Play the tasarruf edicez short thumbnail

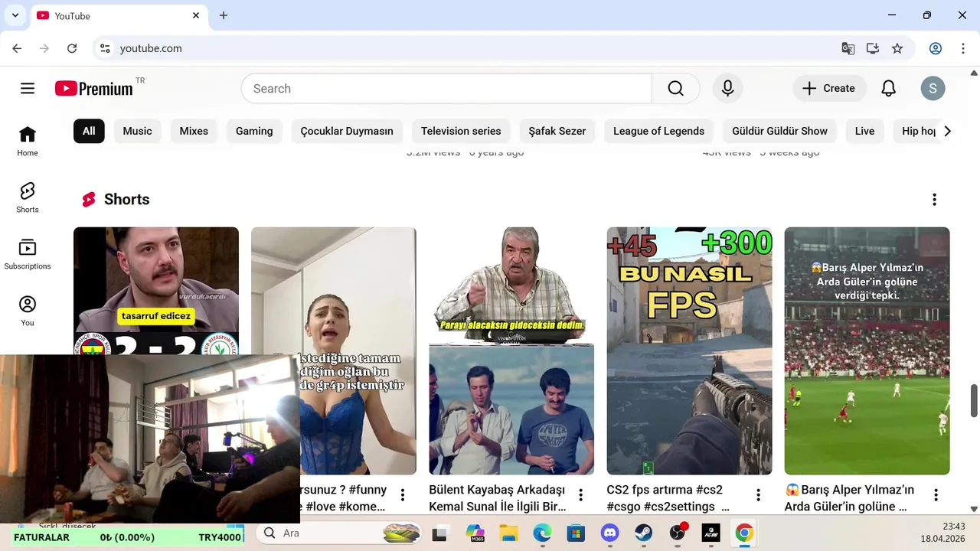pyautogui.click(x=156, y=291)
